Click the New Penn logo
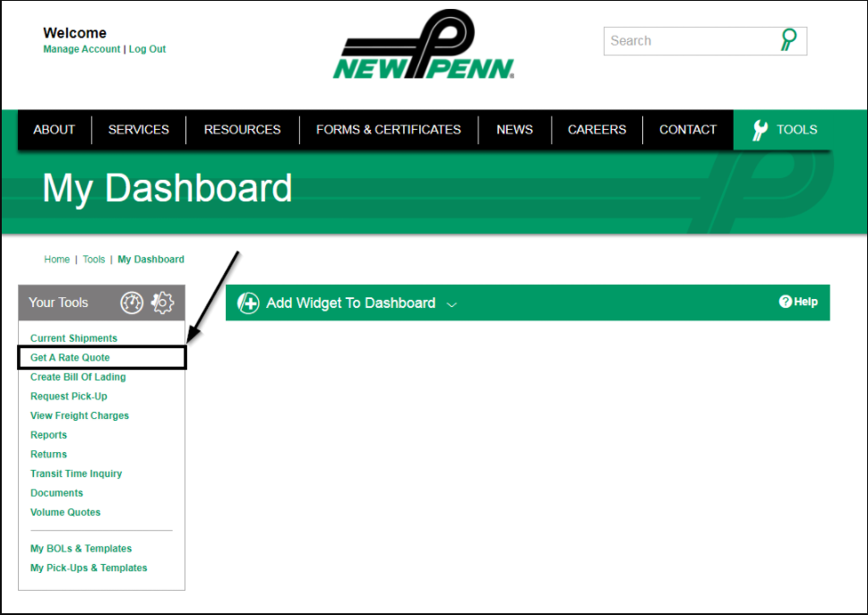The width and height of the screenshot is (868, 615). pos(424,44)
